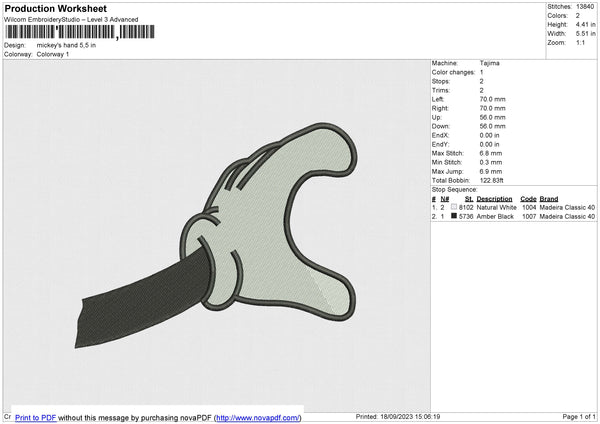The image size is (600, 424).
Task: Select the Up value 56.0 mm
Action: point(492,117)
